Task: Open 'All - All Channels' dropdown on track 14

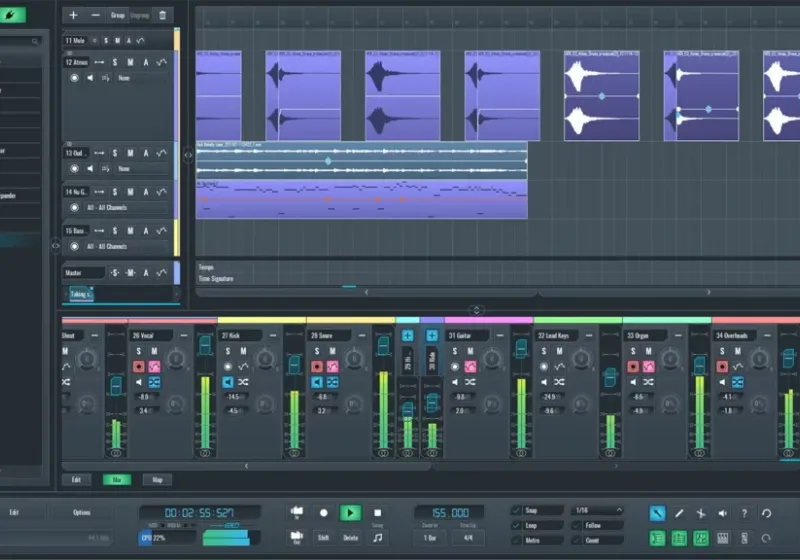Action: click(126, 208)
